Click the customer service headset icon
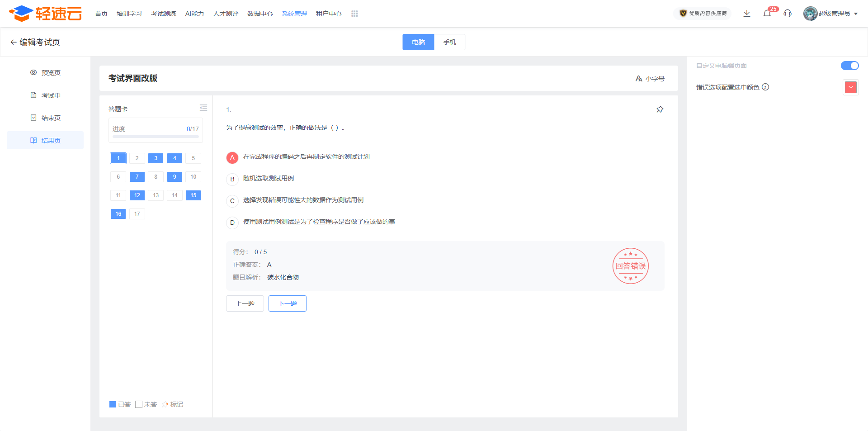Screen dimensions: 868x431 pyautogui.click(x=788, y=14)
